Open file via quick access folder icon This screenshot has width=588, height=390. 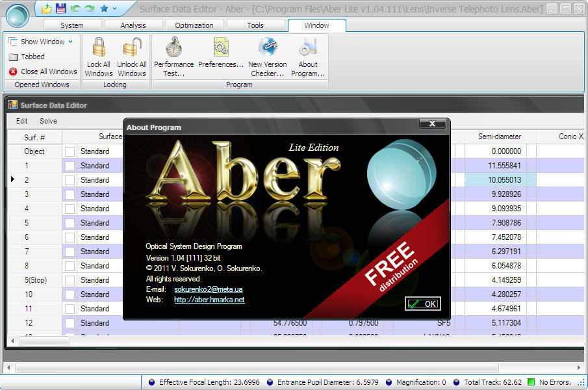[47, 8]
